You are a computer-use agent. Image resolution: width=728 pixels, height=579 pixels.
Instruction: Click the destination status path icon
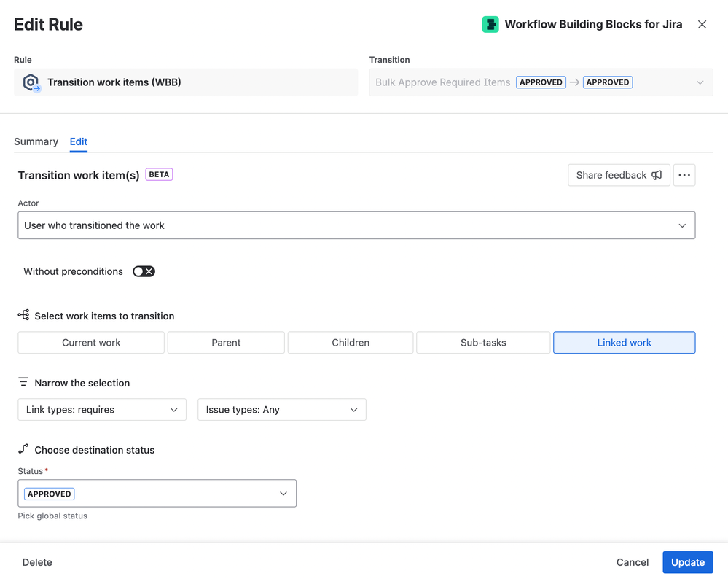[23, 449]
